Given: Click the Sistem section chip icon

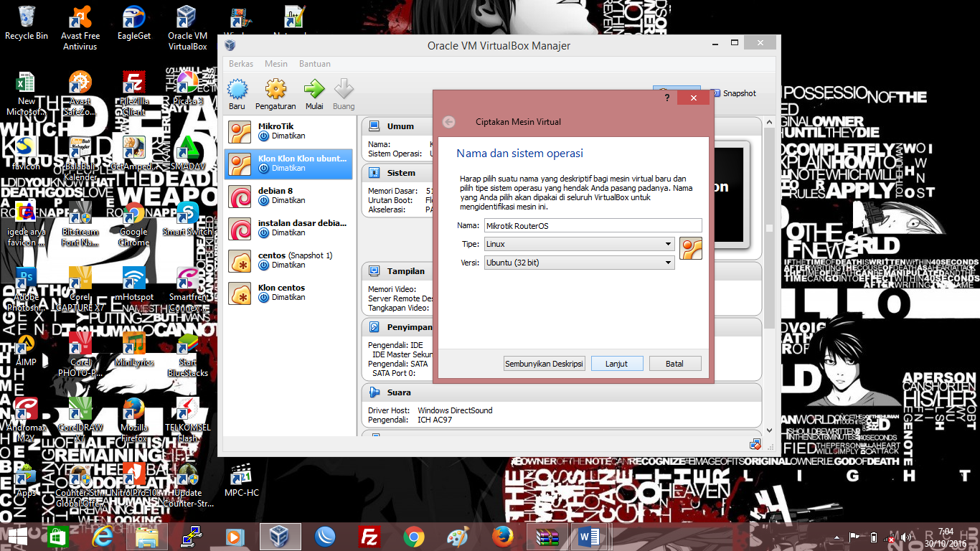Looking at the screenshot, I should point(374,173).
